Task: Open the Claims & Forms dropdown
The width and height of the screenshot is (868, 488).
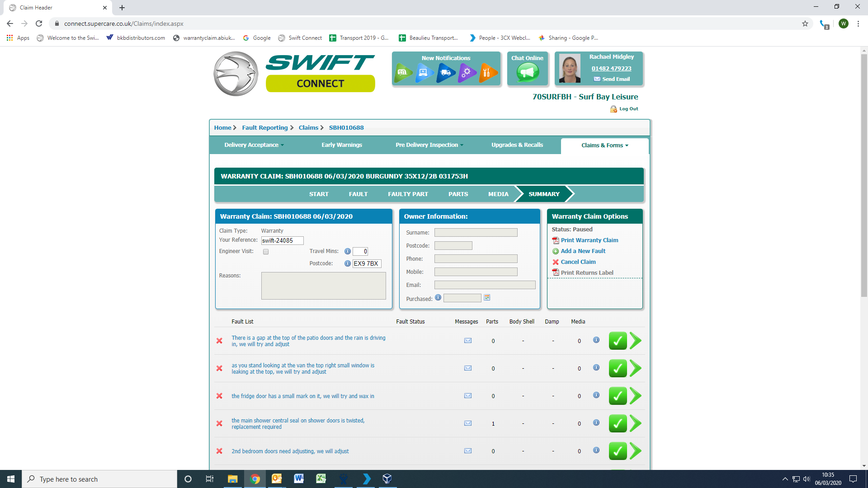Action: [604, 145]
